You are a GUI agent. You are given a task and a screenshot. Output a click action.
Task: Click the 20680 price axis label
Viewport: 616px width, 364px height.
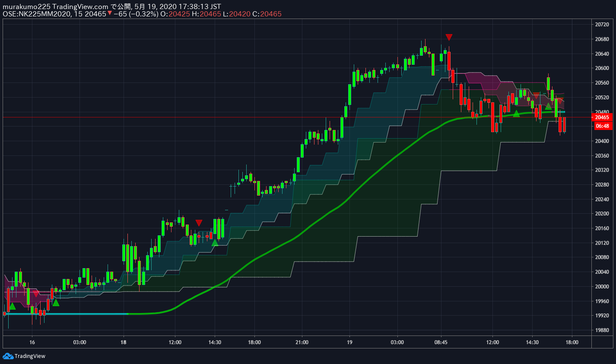click(602, 39)
